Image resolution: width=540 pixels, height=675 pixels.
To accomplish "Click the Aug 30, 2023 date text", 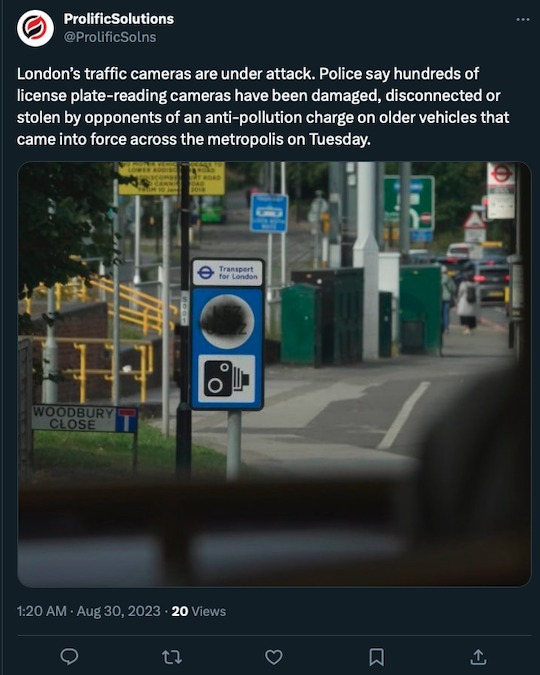I will pyautogui.click(x=118, y=611).
